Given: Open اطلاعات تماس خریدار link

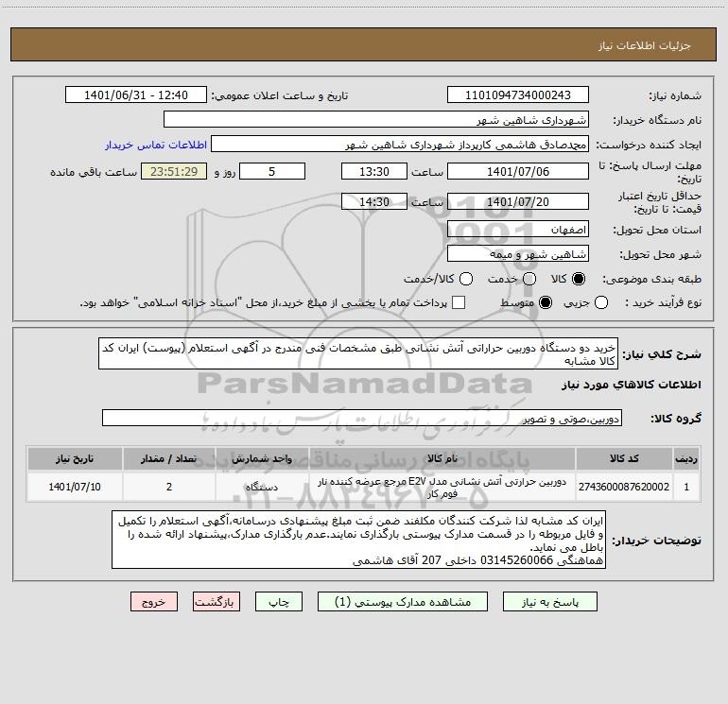Looking at the screenshot, I should [156, 145].
